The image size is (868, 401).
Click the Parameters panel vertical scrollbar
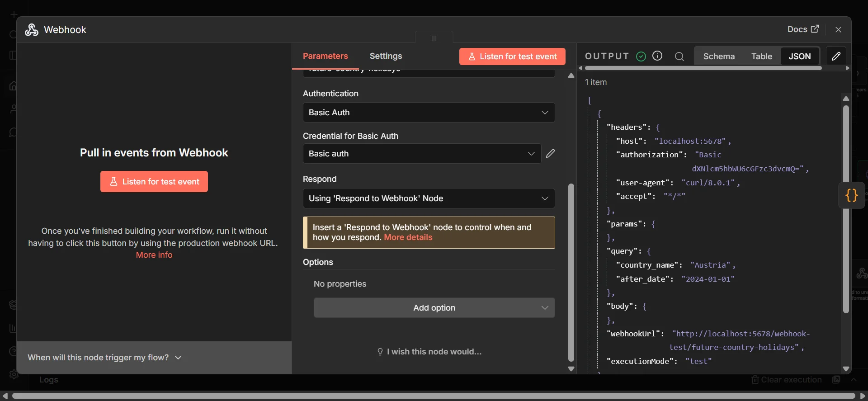(x=571, y=272)
